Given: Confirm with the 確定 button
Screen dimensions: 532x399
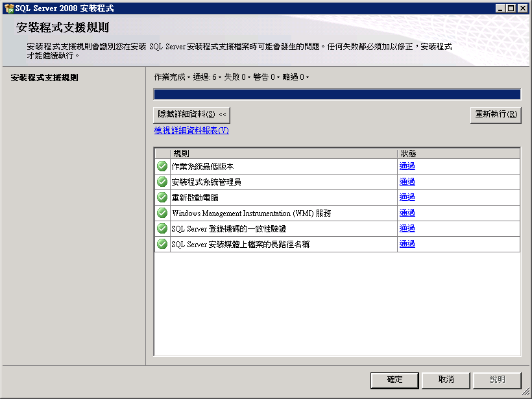Looking at the screenshot, I should 394,380.
